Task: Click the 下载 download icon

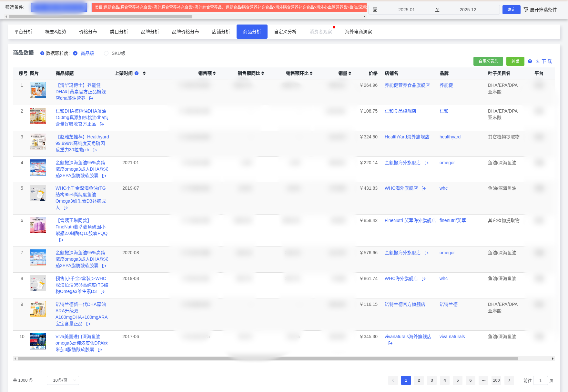Action: pyautogui.click(x=538, y=61)
